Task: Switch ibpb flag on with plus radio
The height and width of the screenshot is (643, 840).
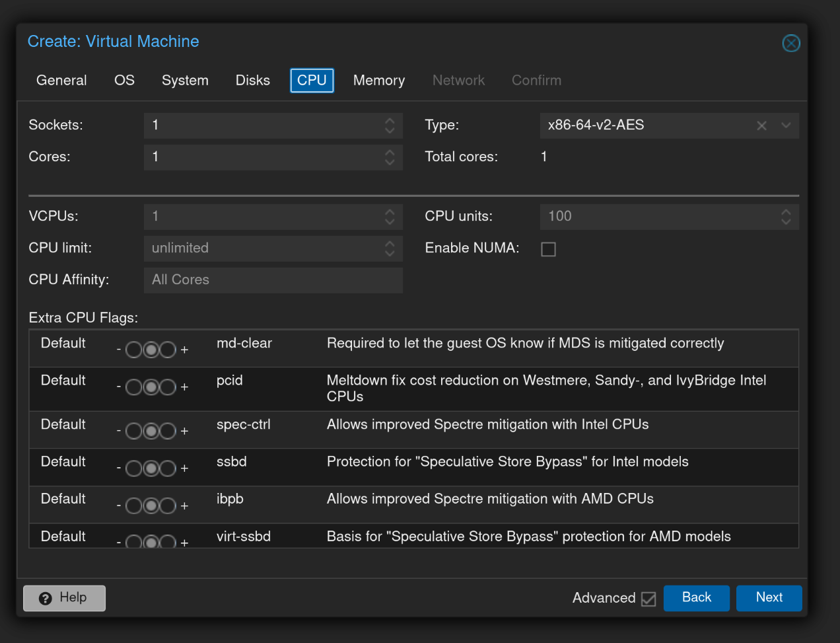Action: (x=168, y=506)
